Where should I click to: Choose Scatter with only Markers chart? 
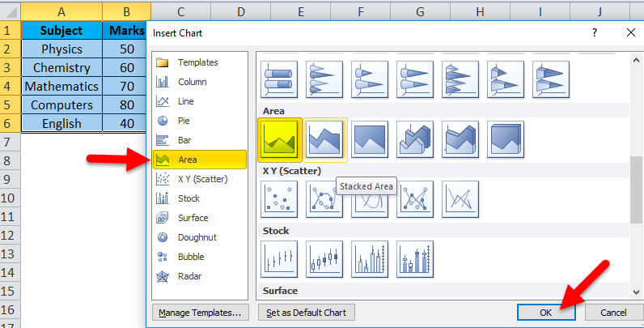[x=279, y=198]
